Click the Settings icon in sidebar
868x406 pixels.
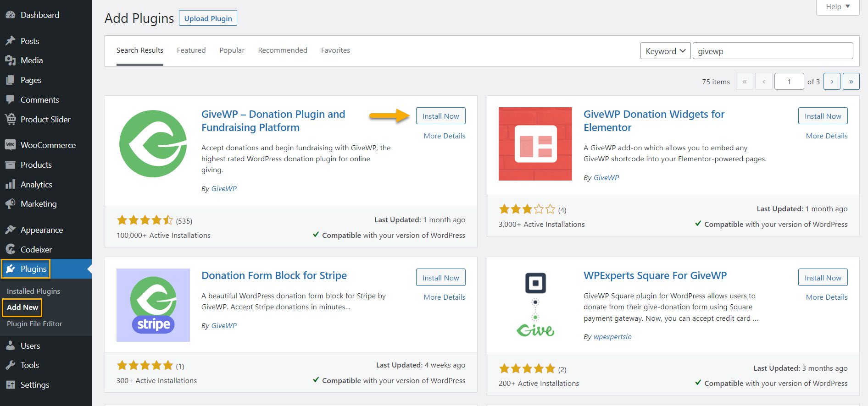[x=10, y=384]
